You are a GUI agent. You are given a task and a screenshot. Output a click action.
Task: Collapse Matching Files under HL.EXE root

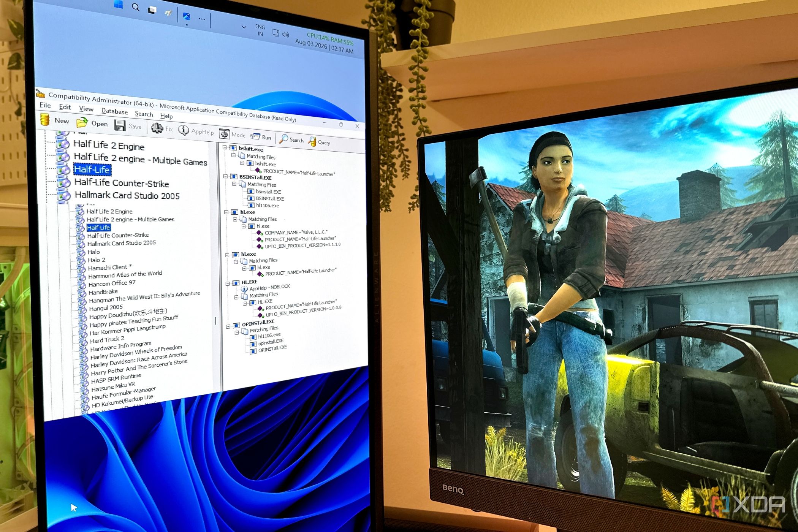pos(236,297)
